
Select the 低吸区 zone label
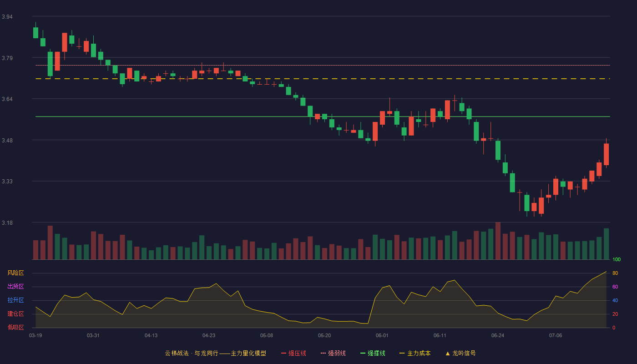pos(15,327)
